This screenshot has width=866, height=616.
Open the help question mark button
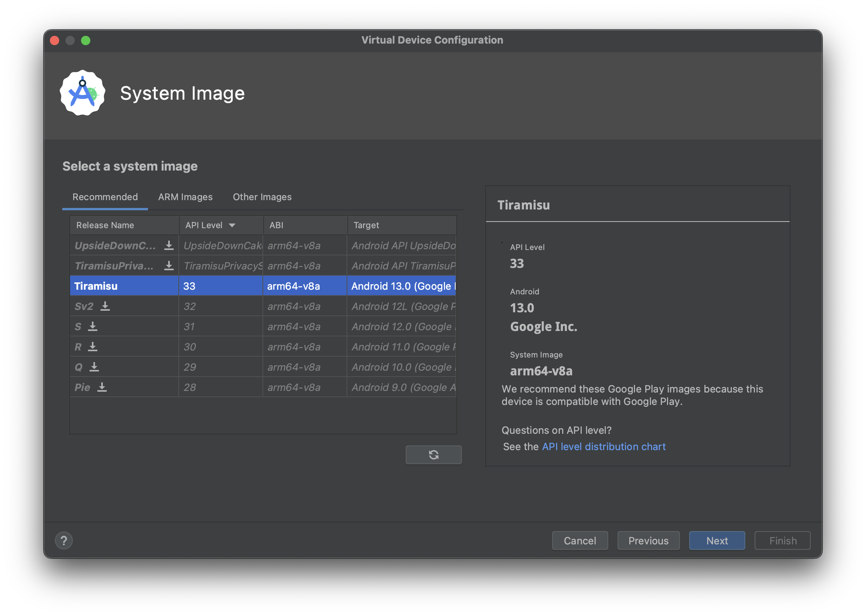tap(64, 540)
